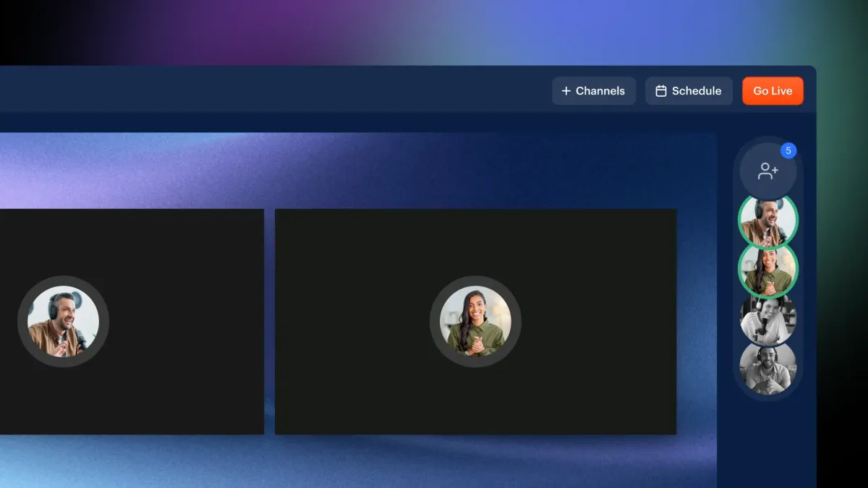
Task: Open the Channels panel
Action: (x=594, y=91)
